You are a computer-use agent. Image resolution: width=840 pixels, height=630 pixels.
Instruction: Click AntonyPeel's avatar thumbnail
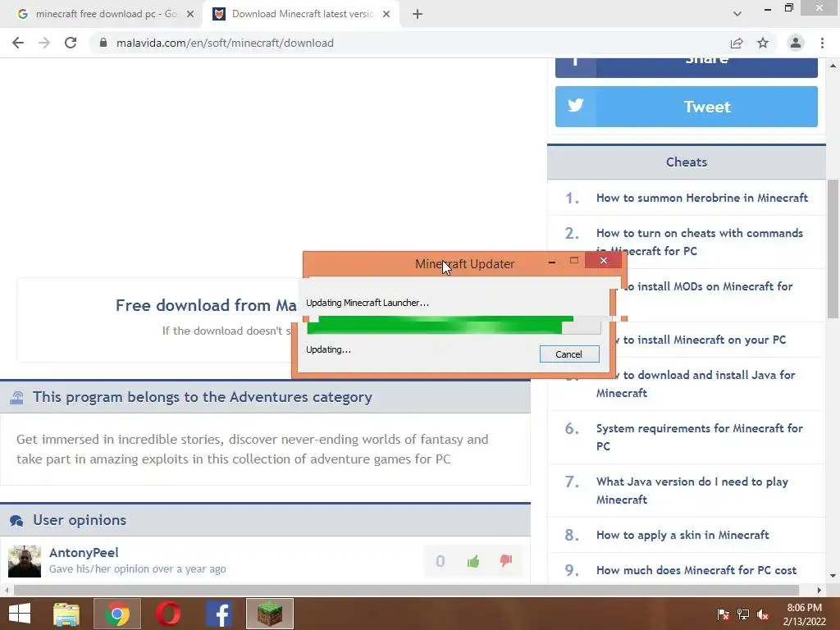point(25,561)
